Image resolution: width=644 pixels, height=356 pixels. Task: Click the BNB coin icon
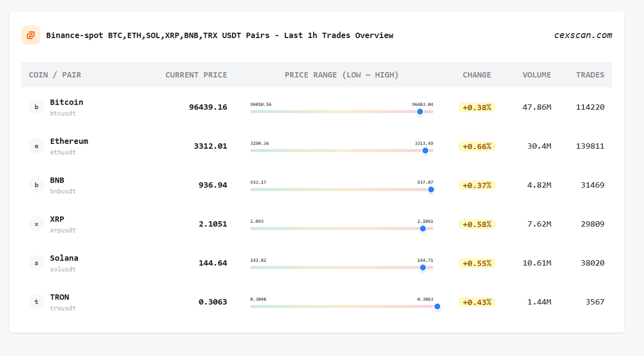point(36,185)
